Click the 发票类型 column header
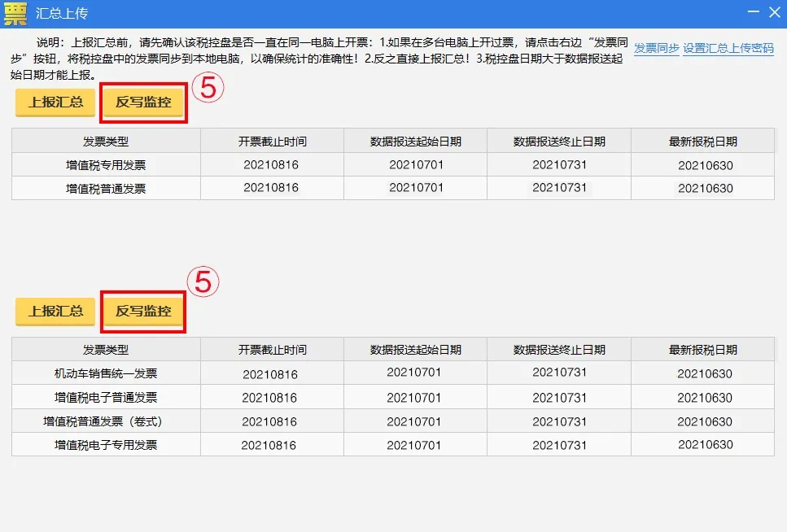This screenshot has height=532, width=787. point(106,140)
